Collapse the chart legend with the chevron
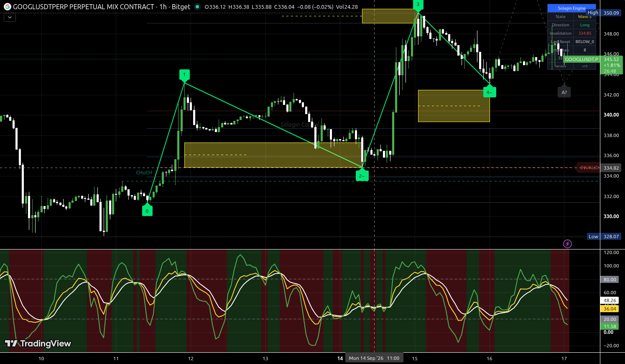Screen dimensions: 625x364 click(10, 18)
